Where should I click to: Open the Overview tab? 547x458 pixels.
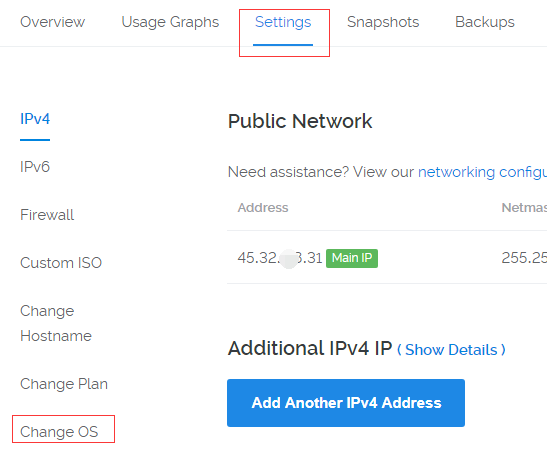(x=52, y=22)
